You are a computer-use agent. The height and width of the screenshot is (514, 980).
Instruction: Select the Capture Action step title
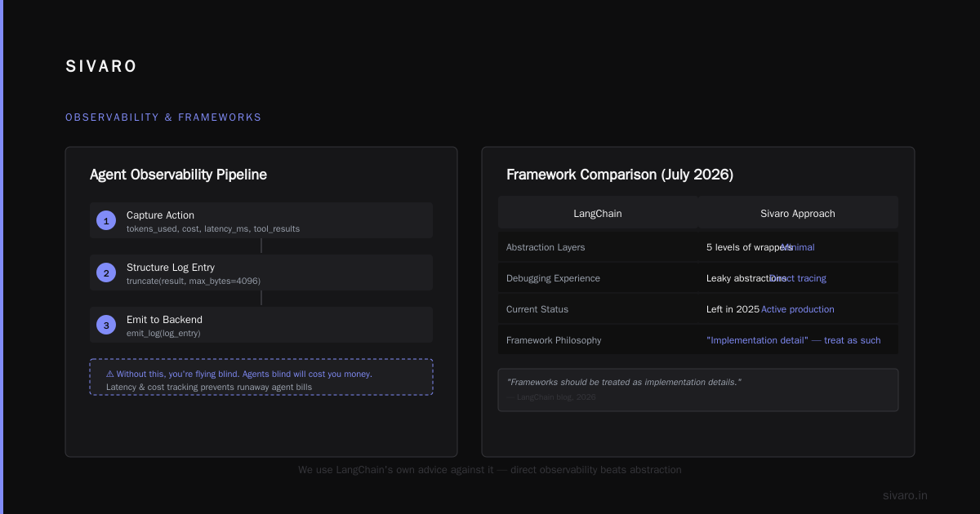click(160, 215)
